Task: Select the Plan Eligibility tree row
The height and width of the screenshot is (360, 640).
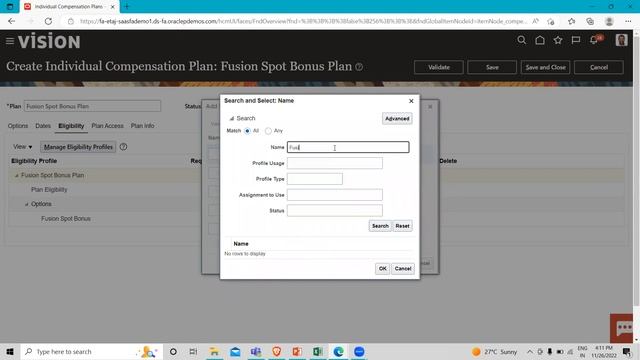Action: [x=49, y=190]
